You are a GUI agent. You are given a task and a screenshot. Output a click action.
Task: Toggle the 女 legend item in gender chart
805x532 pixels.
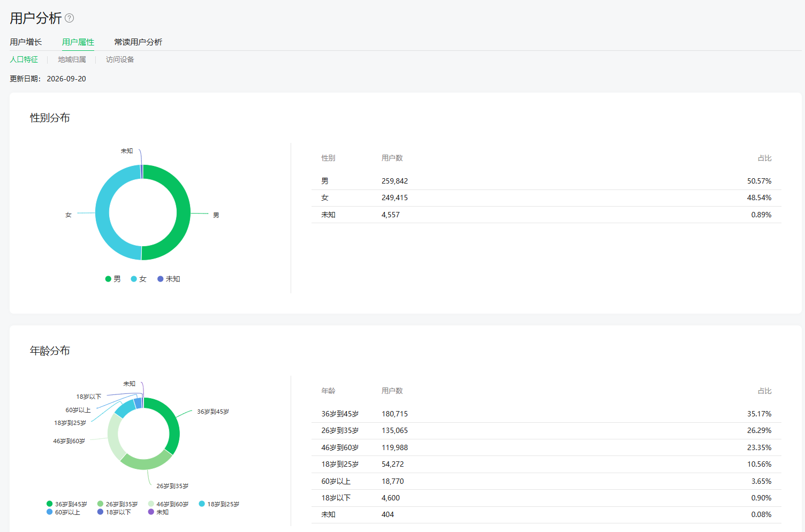click(139, 279)
